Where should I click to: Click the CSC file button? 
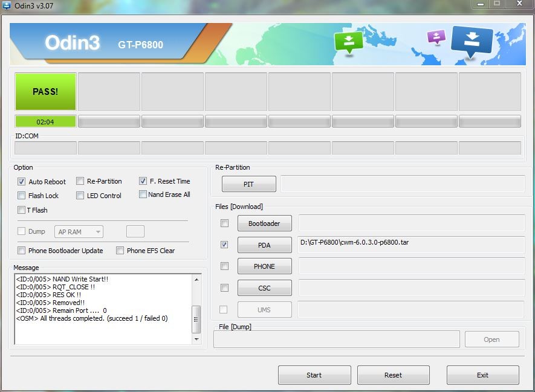(264, 288)
